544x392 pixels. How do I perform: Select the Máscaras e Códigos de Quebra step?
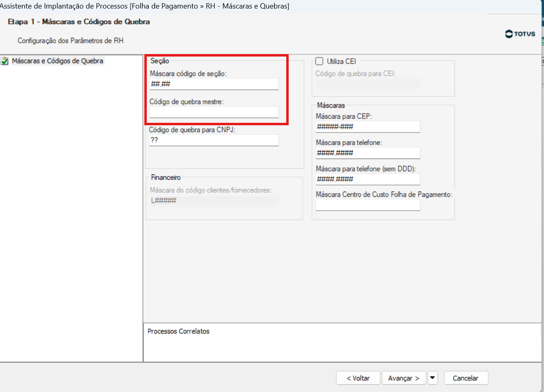tap(57, 61)
